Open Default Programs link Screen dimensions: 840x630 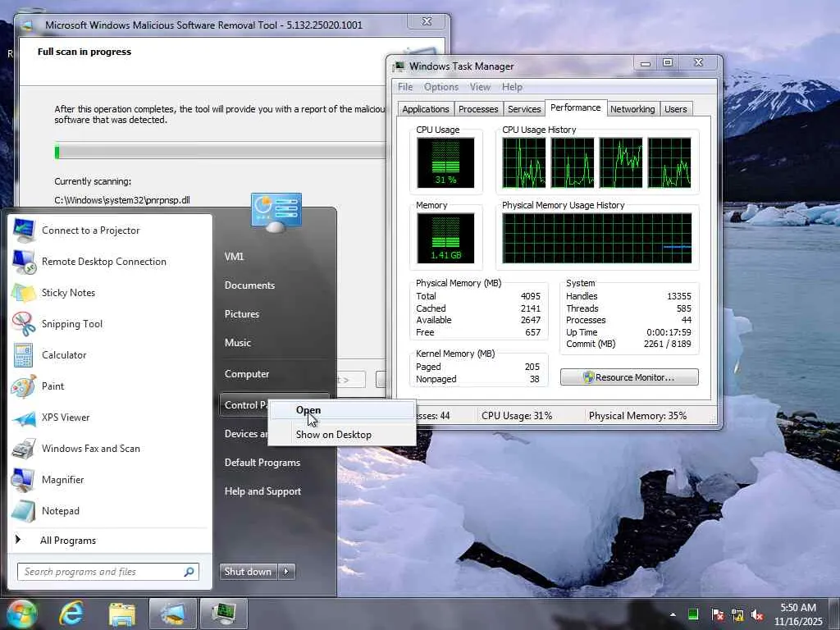[262, 463]
